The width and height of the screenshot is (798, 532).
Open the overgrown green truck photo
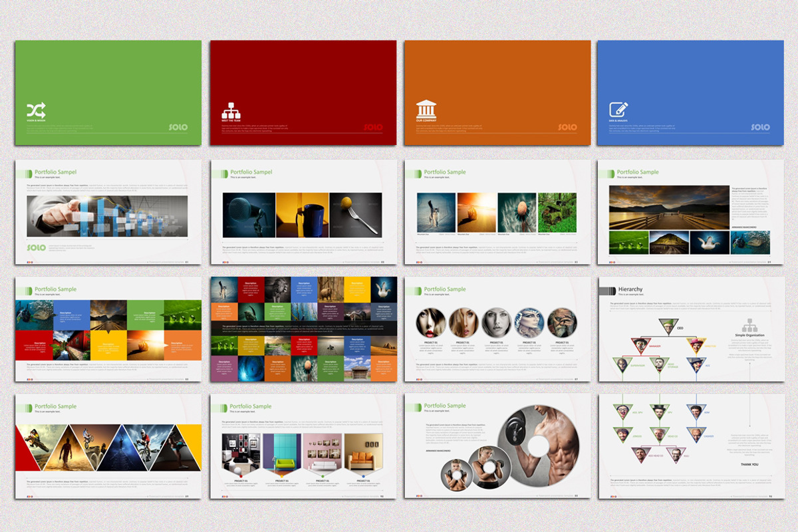[x=557, y=212]
